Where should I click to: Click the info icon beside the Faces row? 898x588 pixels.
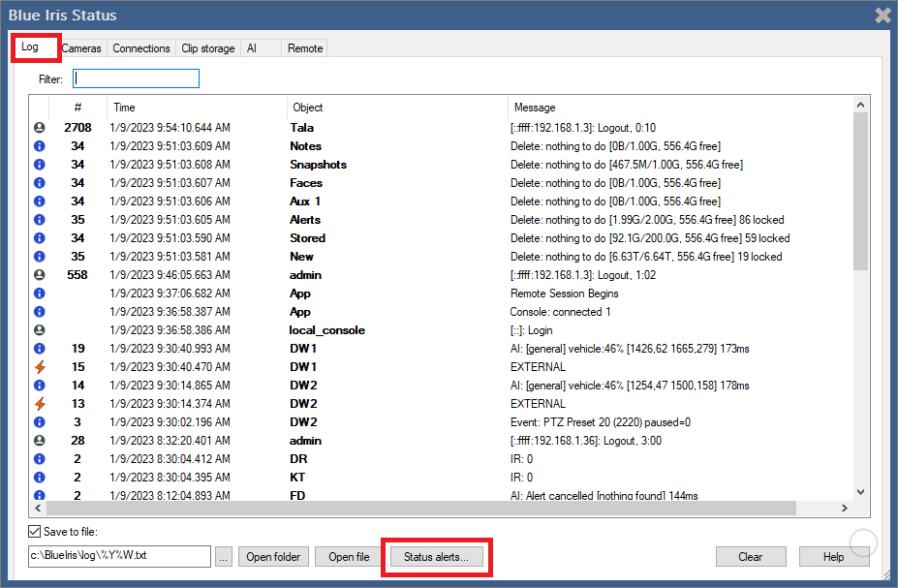tap(39, 183)
